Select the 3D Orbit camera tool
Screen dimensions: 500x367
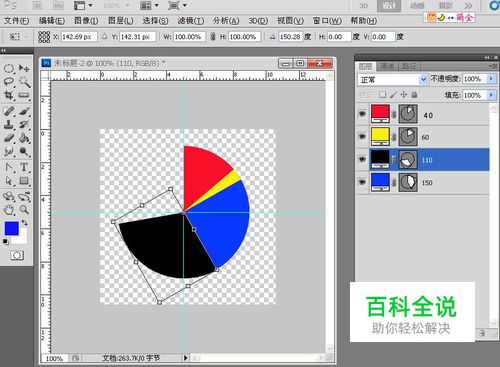(x=24, y=196)
